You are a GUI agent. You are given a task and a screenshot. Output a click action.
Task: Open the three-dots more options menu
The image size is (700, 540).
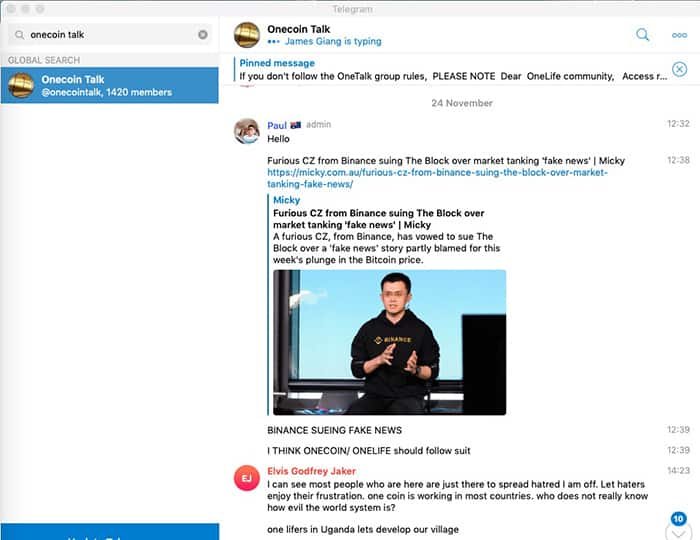point(679,35)
